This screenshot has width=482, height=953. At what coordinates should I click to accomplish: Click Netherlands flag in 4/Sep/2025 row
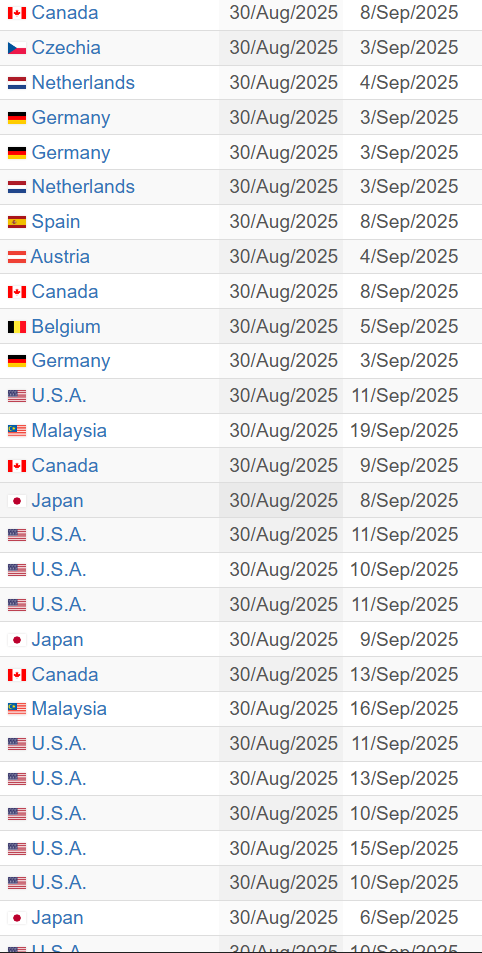(x=17, y=83)
